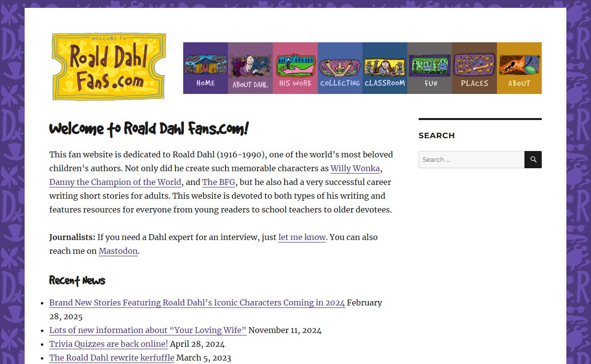Click the 'Welcome to Roald Dahl Fans.com!' heading
The image size is (591, 364).
pos(149,129)
